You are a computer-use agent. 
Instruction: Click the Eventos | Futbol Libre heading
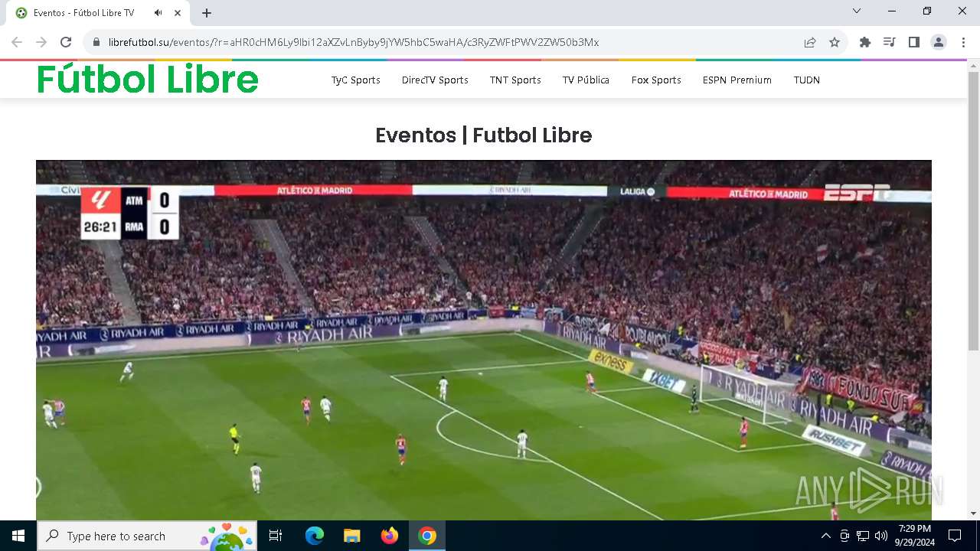[484, 135]
